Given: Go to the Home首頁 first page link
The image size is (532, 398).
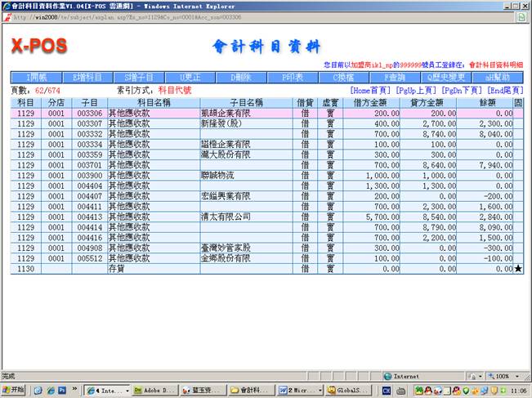Looking at the screenshot, I should (370, 90).
